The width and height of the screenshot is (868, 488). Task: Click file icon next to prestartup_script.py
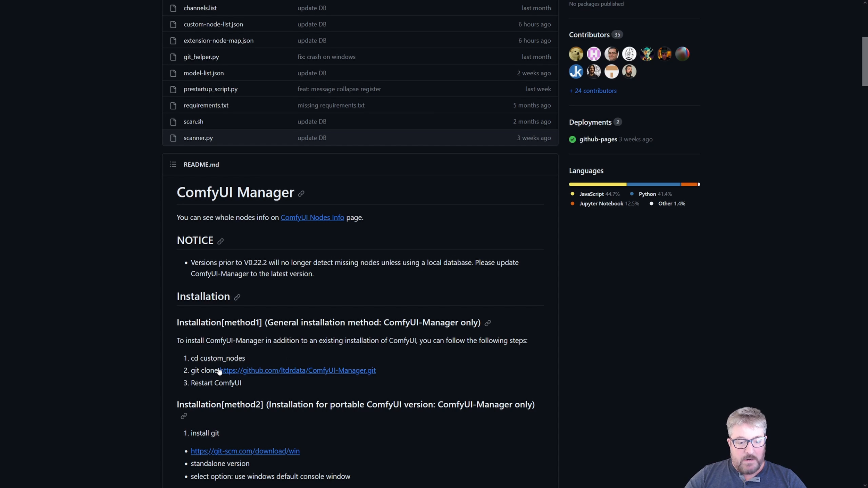point(173,89)
